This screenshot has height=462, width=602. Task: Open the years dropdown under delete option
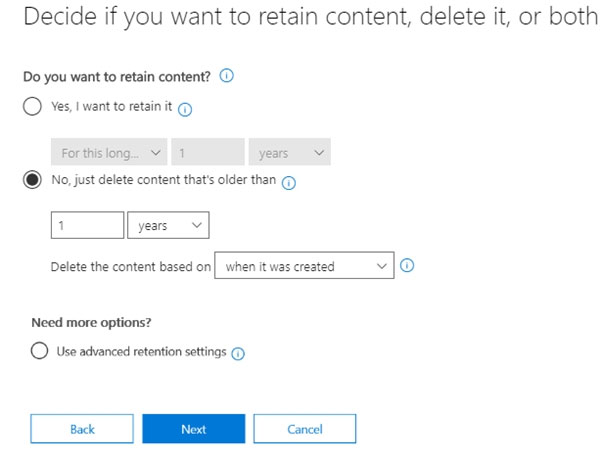pos(168,225)
